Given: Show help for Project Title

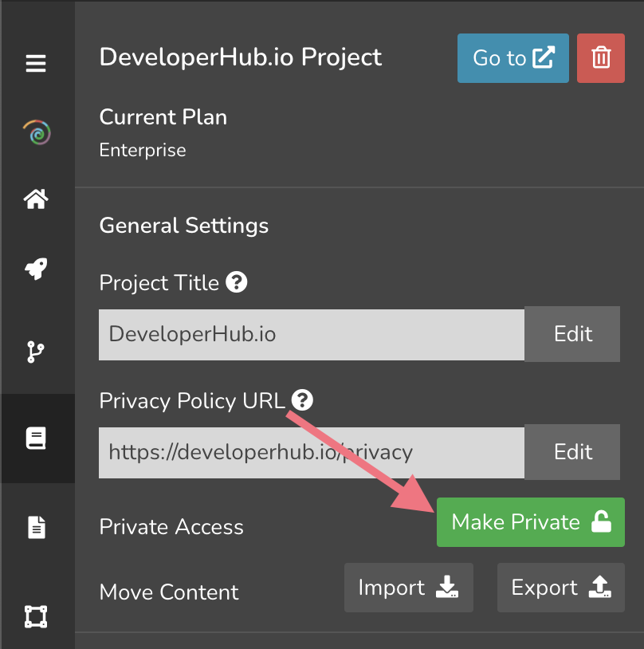Looking at the screenshot, I should pos(236,282).
